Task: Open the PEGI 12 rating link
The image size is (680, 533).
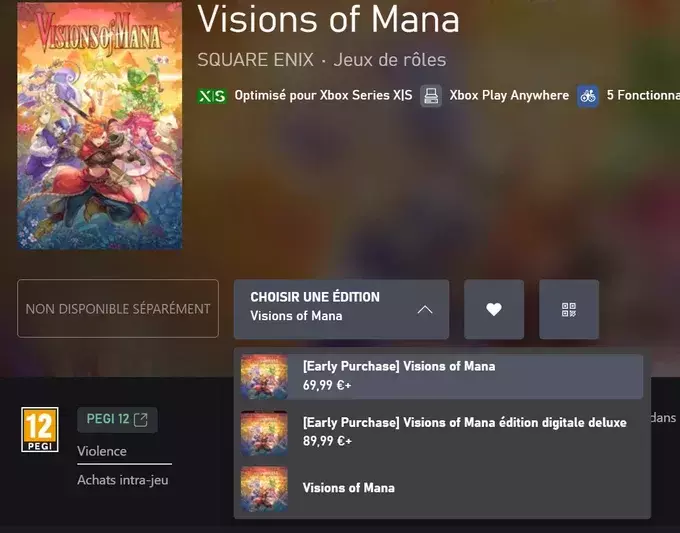Action: (x=117, y=419)
